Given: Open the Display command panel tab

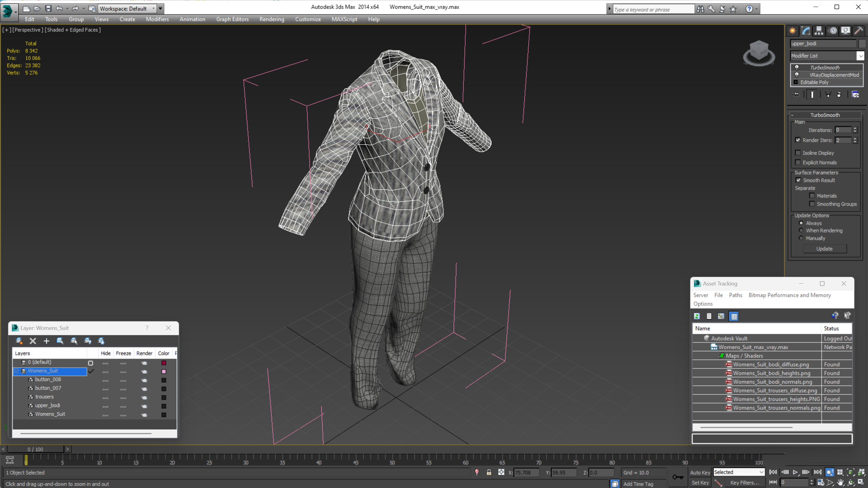Looking at the screenshot, I should coord(845,31).
